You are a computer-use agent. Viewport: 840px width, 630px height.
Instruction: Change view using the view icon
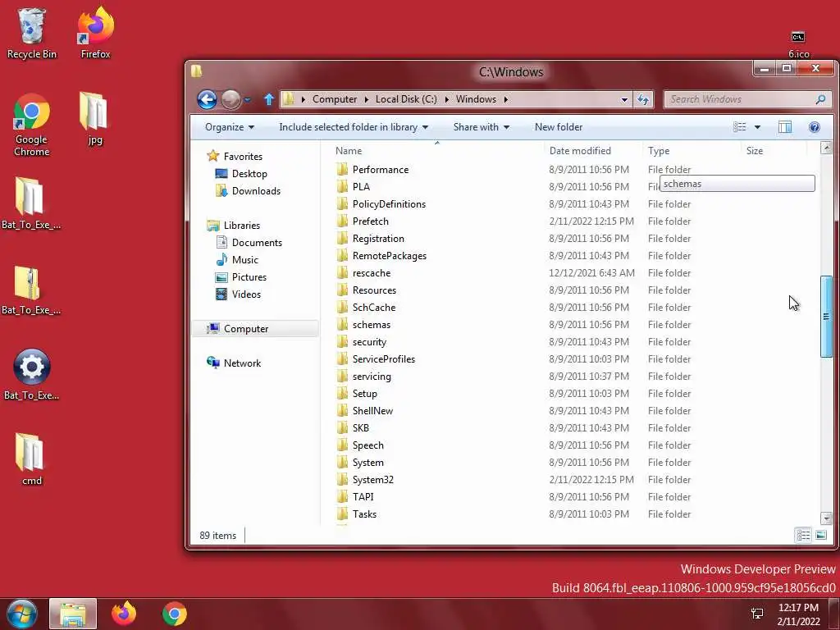(x=740, y=127)
